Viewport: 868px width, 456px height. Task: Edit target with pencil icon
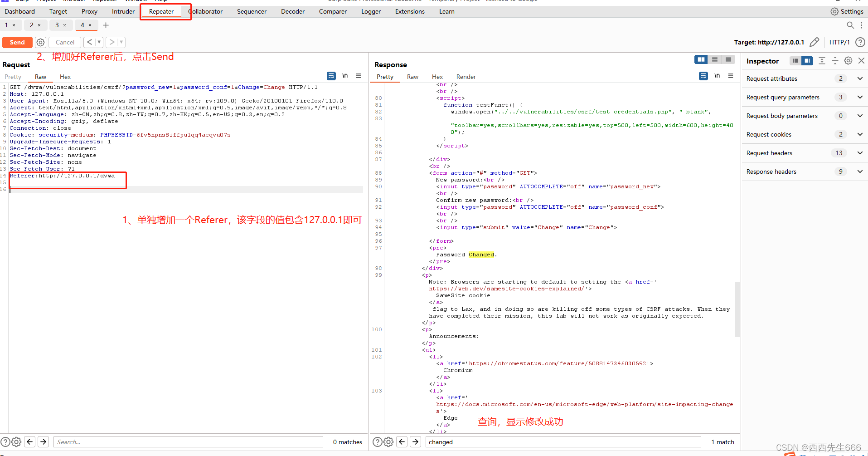click(815, 42)
